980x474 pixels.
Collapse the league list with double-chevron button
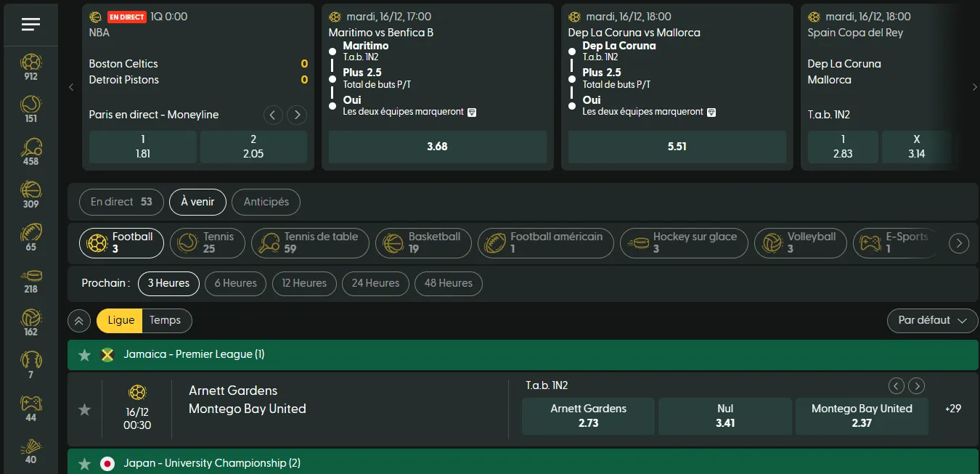78,320
